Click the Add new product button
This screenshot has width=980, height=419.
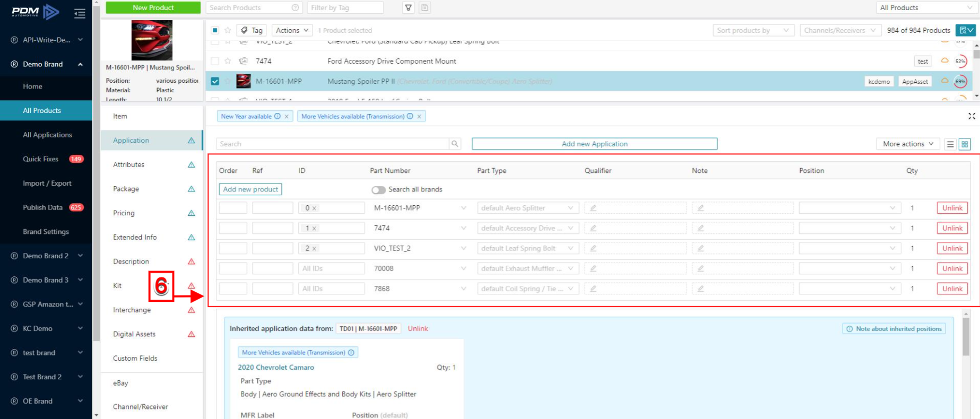pos(250,189)
